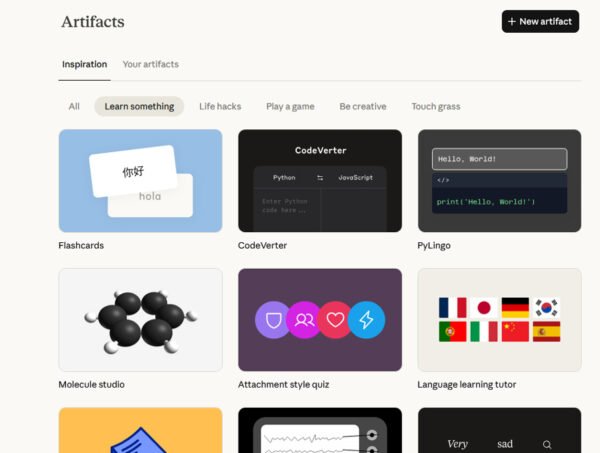The width and height of the screenshot is (600, 453).
Task: Click the Japan flag in Language learning tutor
Action: click(x=484, y=308)
